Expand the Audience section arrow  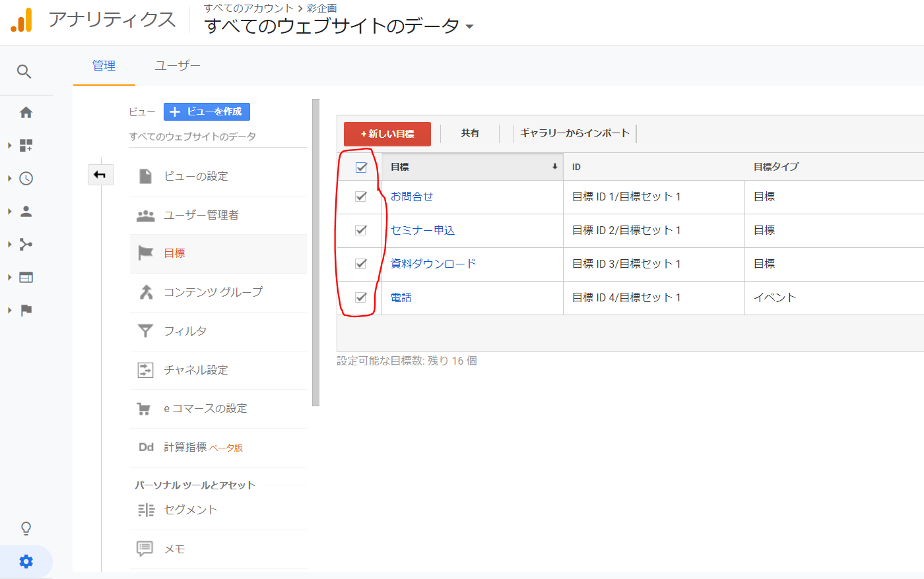click(9, 211)
